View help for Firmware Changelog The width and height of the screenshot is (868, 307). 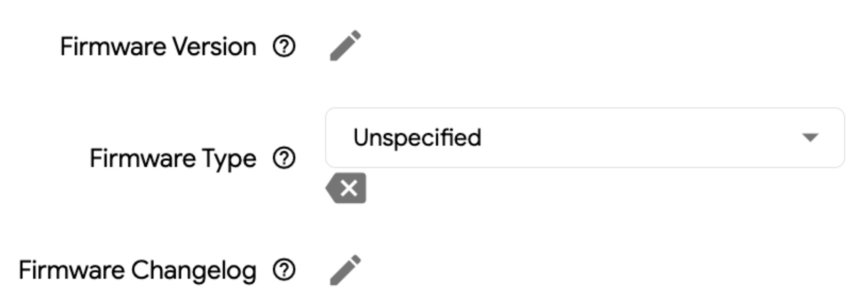284,269
